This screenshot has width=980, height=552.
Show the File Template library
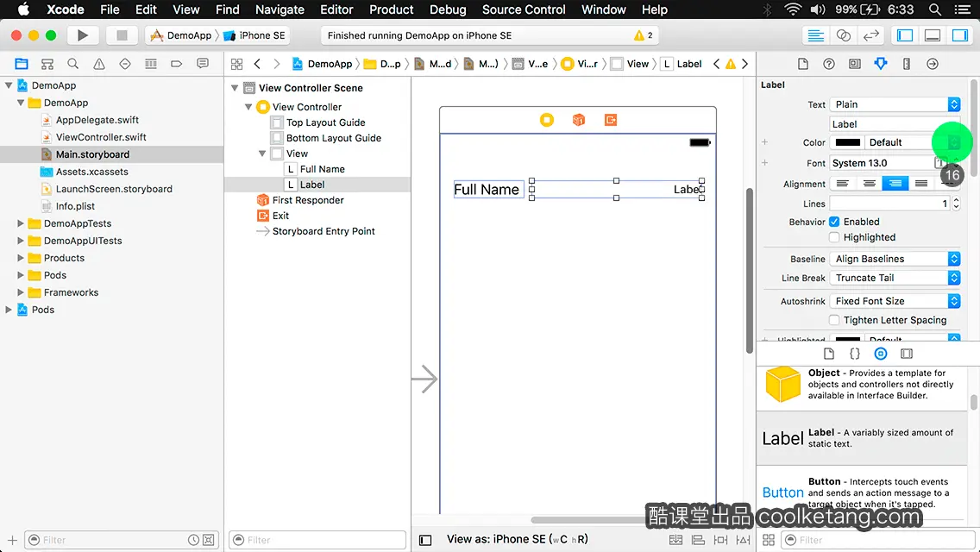[x=829, y=354]
